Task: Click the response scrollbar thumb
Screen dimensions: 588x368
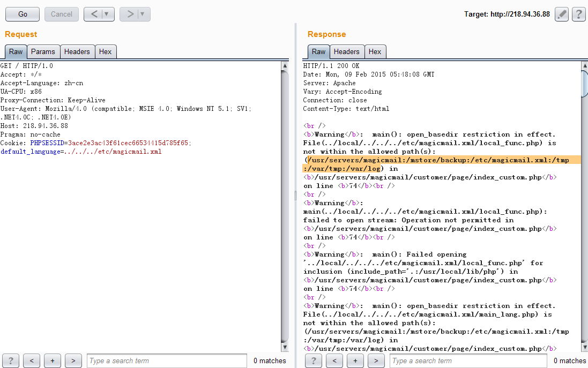Action: [x=585, y=83]
